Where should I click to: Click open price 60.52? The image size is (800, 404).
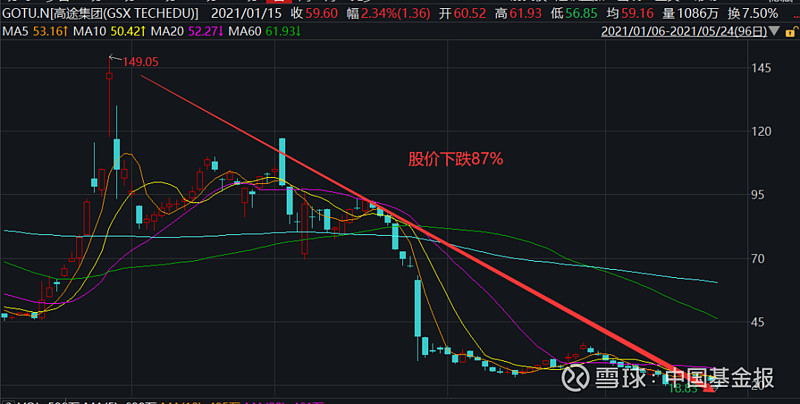469,13
